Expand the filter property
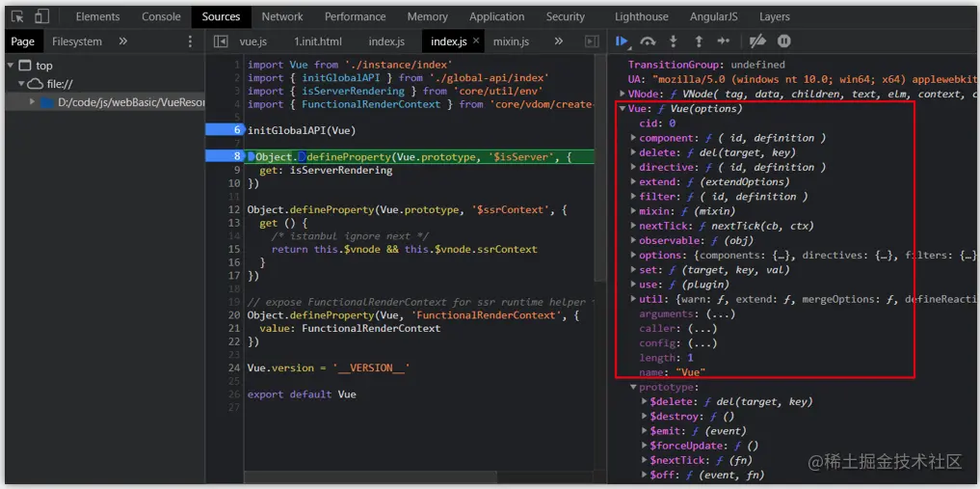980x489 pixels. (x=634, y=197)
